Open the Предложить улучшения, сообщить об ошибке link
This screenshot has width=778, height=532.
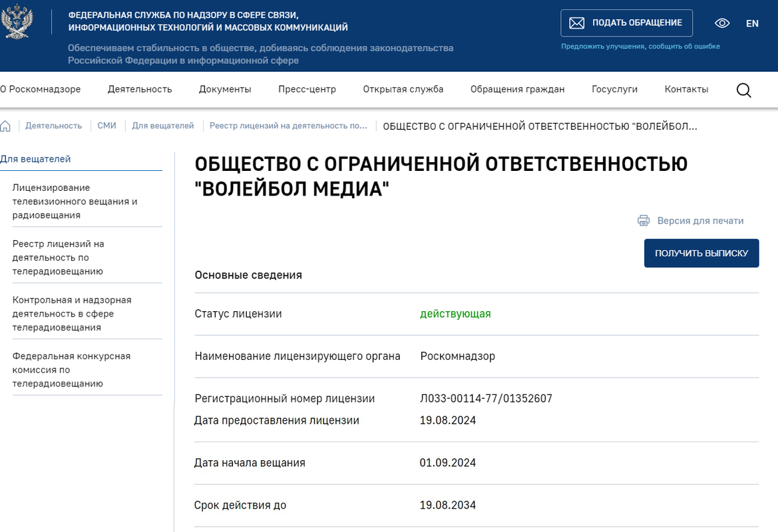point(640,46)
